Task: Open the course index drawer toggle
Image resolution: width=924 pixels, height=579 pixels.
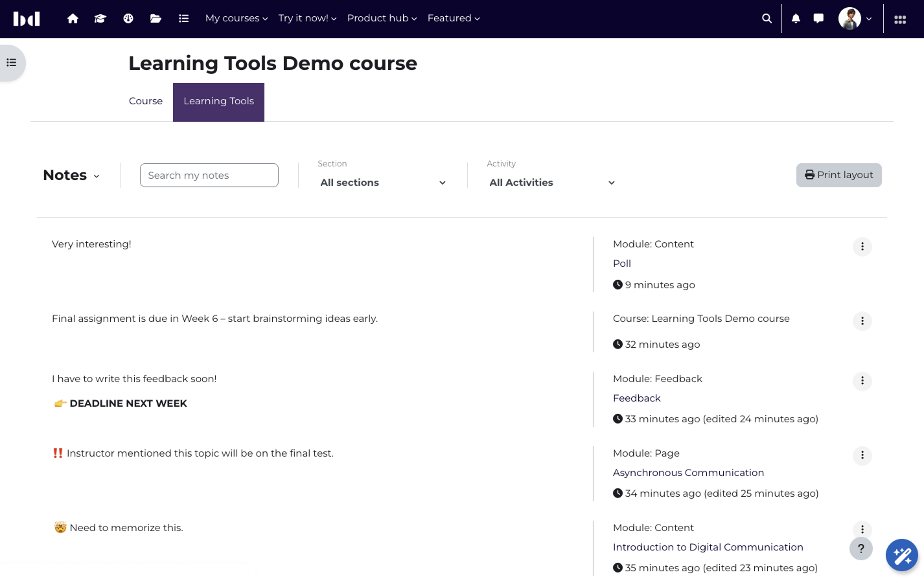Action: coord(12,63)
